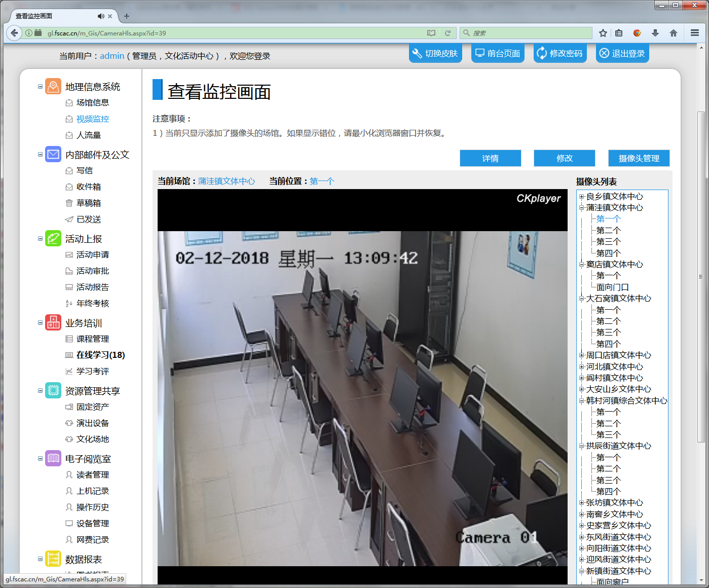
Task: Click the 资源管理共享 teal chip icon
Action: (x=53, y=391)
